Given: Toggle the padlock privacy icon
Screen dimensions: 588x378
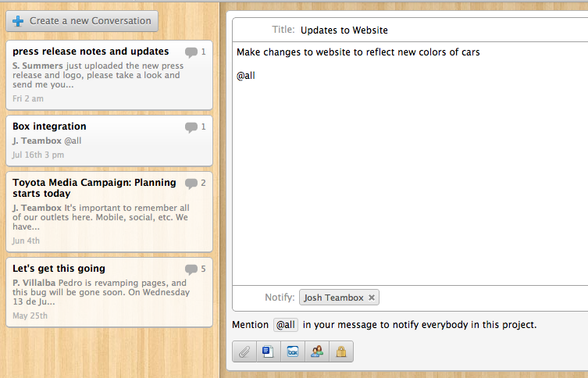Looking at the screenshot, I should pyautogui.click(x=341, y=351).
